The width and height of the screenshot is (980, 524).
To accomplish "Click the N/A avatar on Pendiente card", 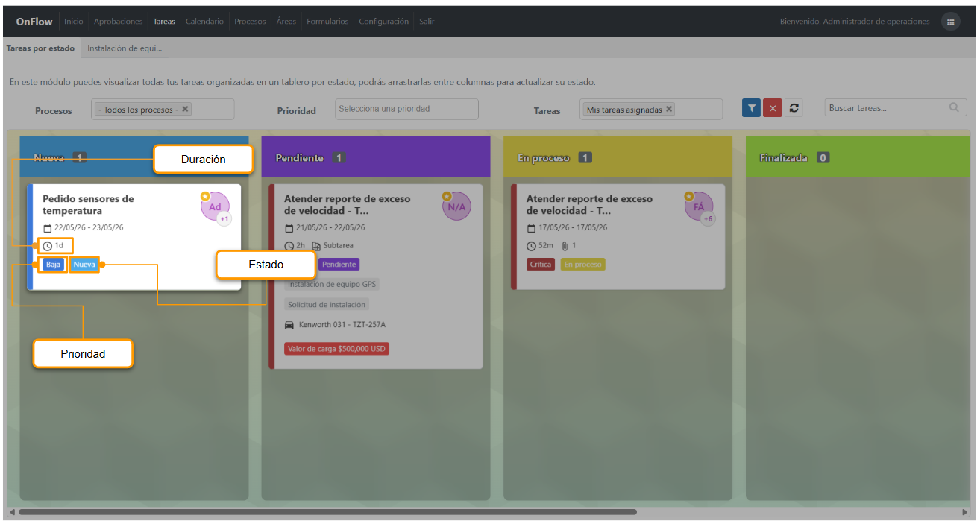I will click(x=456, y=206).
